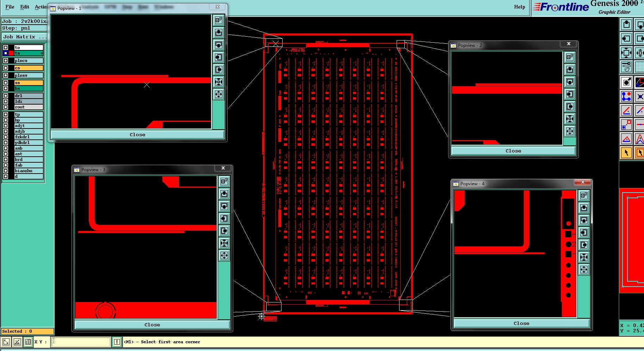The width and height of the screenshot is (644, 351).
Task: Close Popview 4 using its Close button
Action: [521, 324]
